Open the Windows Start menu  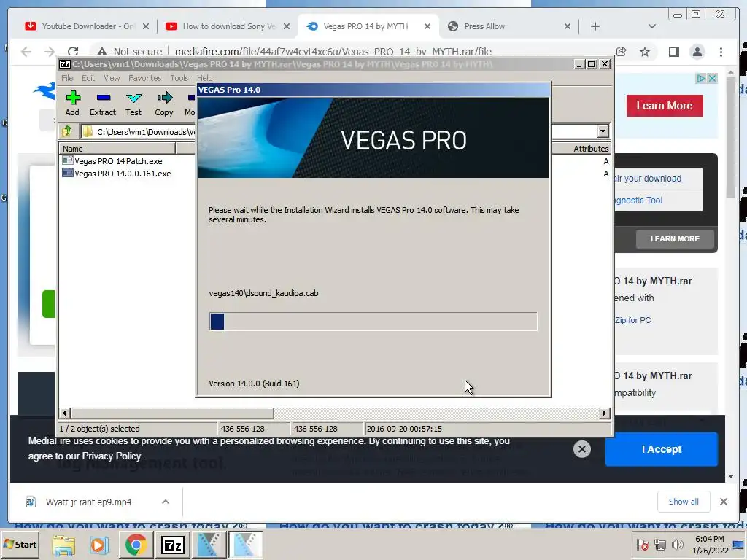(x=20, y=544)
